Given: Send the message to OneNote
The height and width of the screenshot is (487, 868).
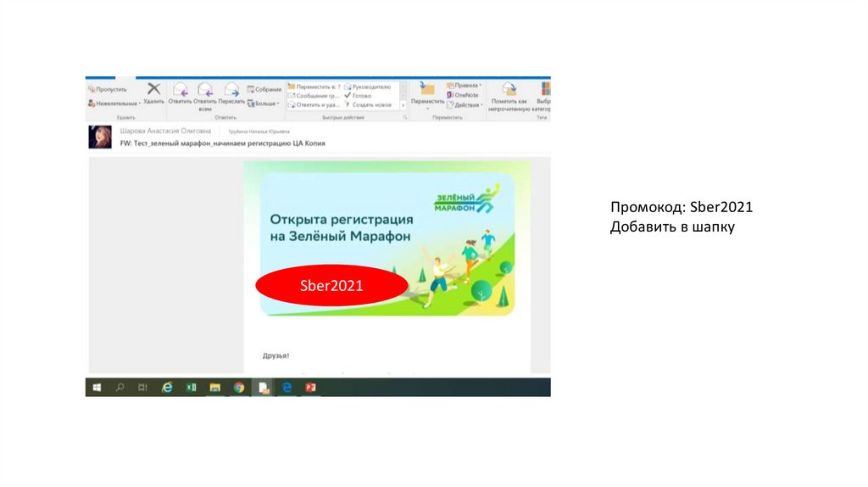Looking at the screenshot, I should (463, 95).
